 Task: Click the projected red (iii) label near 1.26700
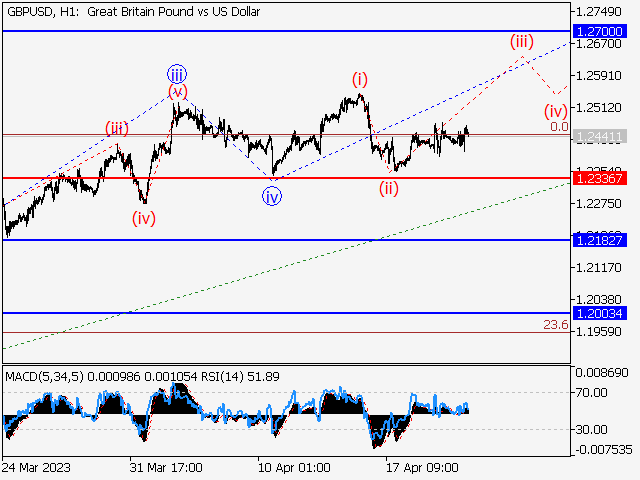[522, 41]
